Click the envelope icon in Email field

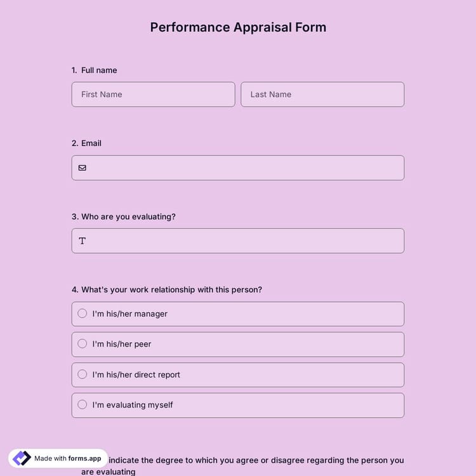click(83, 168)
